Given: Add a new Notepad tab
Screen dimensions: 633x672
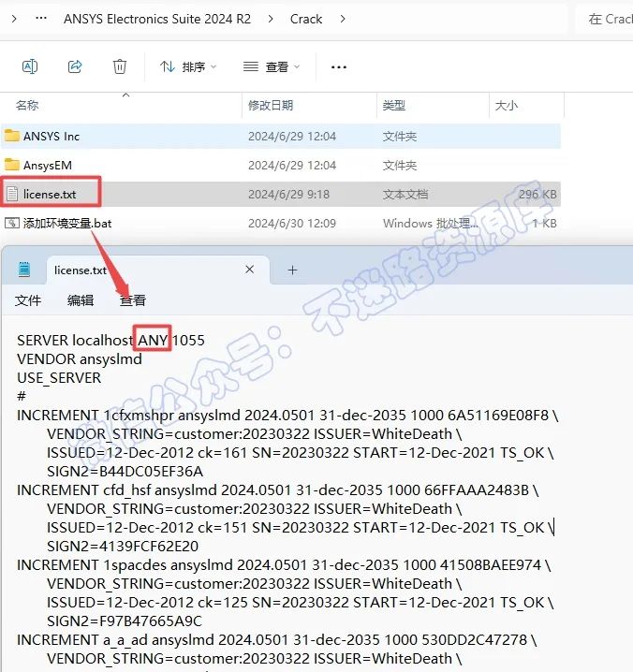Looking at the screenshot, I should (292, 270).
